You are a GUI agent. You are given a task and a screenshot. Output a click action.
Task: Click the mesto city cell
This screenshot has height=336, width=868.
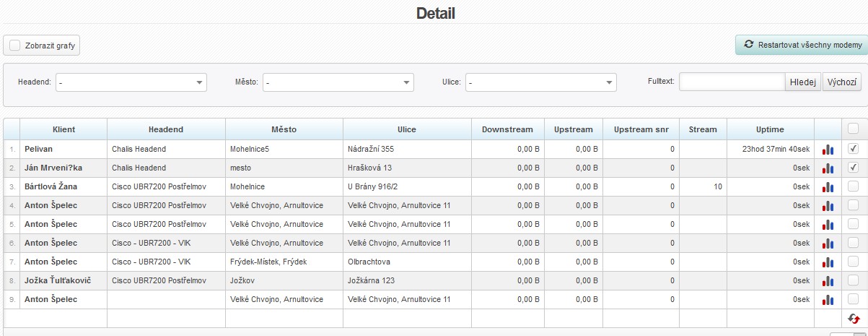(x=284, y=168)
